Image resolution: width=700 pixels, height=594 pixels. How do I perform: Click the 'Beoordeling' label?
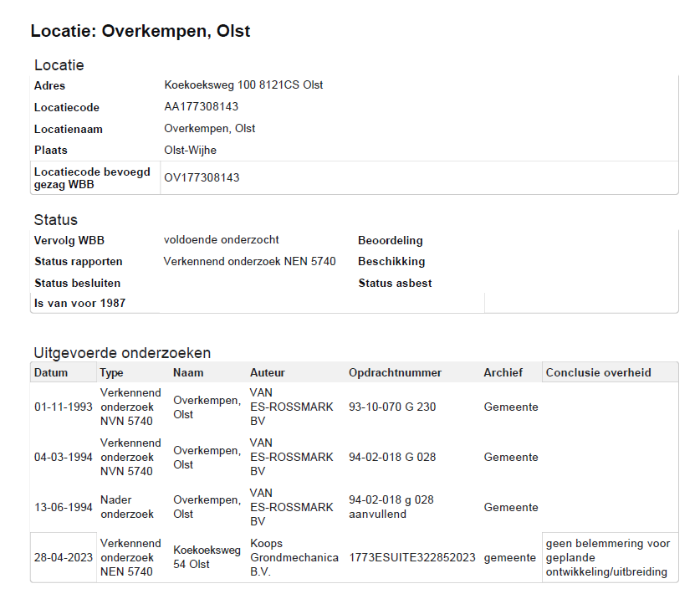[391, 241]
